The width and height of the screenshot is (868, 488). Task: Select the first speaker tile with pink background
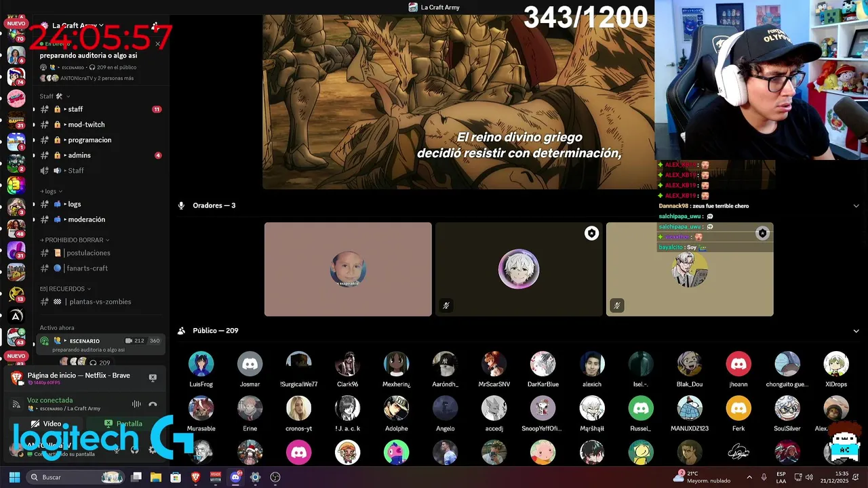point(348,269)
